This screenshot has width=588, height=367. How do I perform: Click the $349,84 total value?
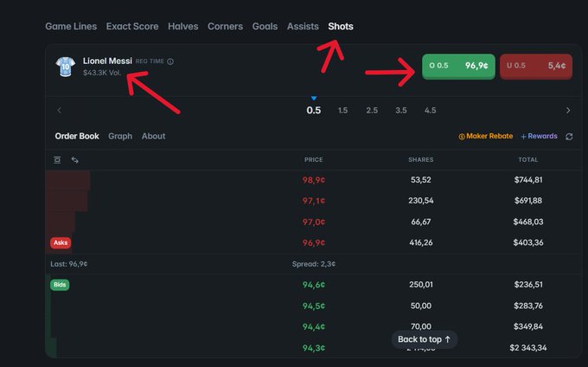[x=528, y=327]
